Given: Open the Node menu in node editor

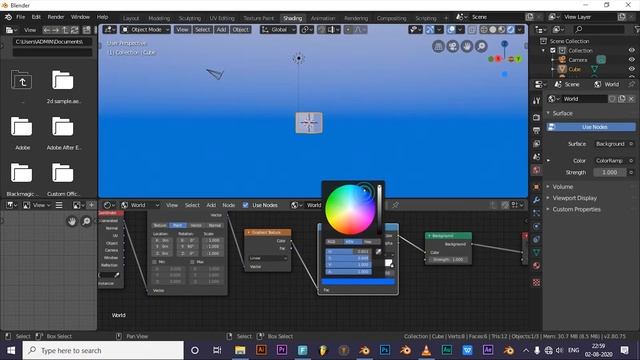Looking at the screenshot, I should click(229, 205).
